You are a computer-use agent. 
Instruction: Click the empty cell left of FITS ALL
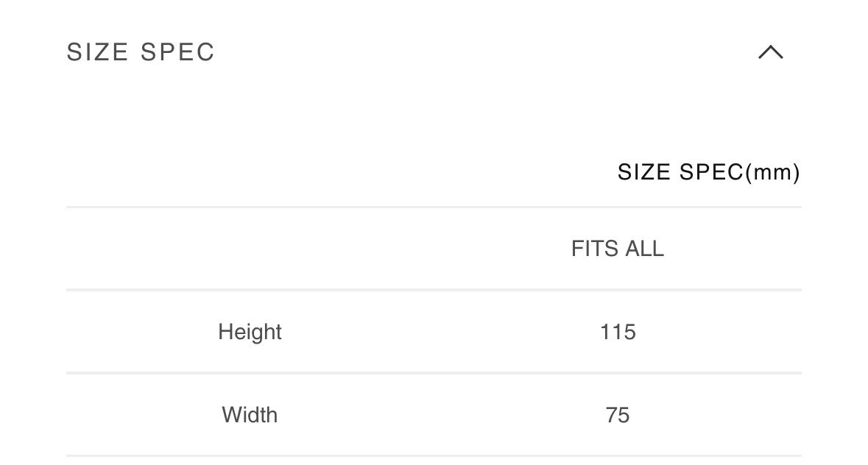(x=250, y=249)
